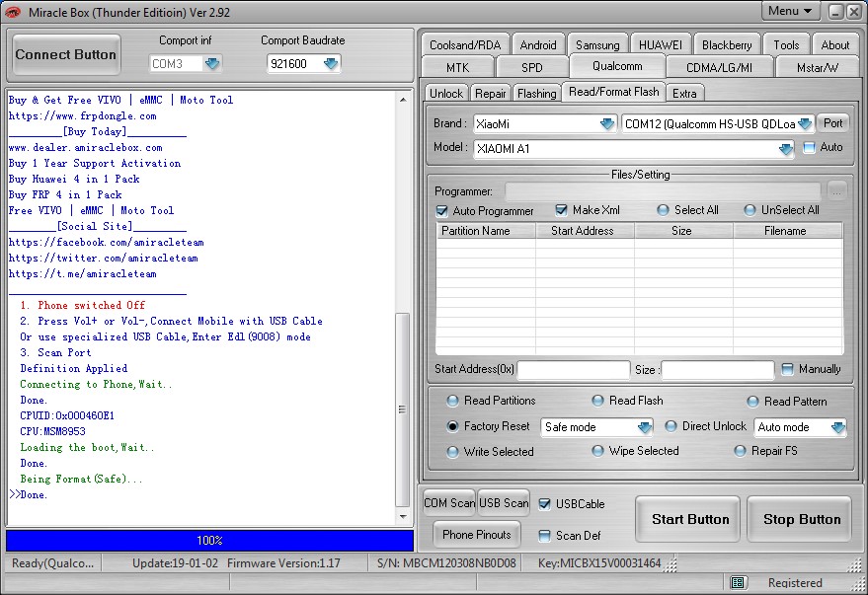Uncheck the Make Xml checkbox
This screenshot has width=868, height=595.
click(x=561, y=210)
